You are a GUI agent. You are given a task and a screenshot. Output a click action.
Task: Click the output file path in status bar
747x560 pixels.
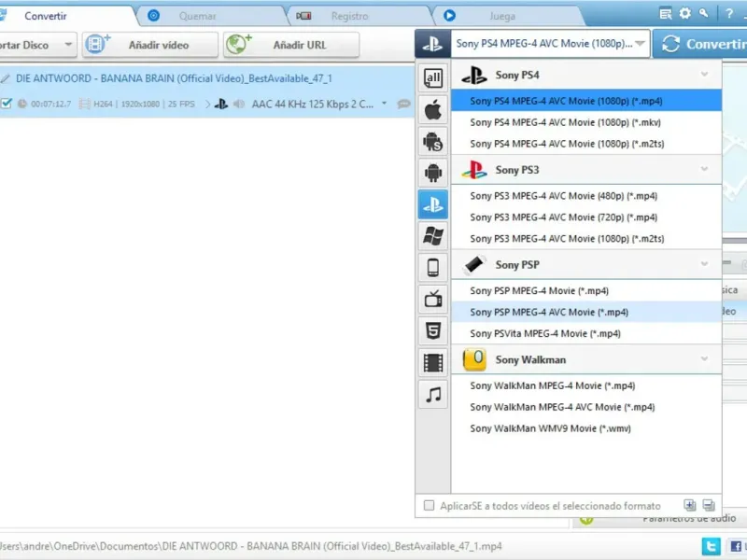[x=251, y=546]
